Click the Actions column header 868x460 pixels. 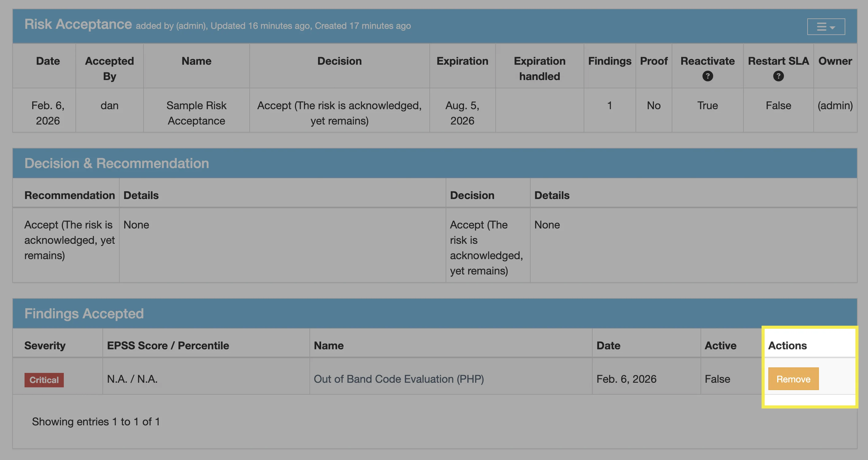pos(787,345)
